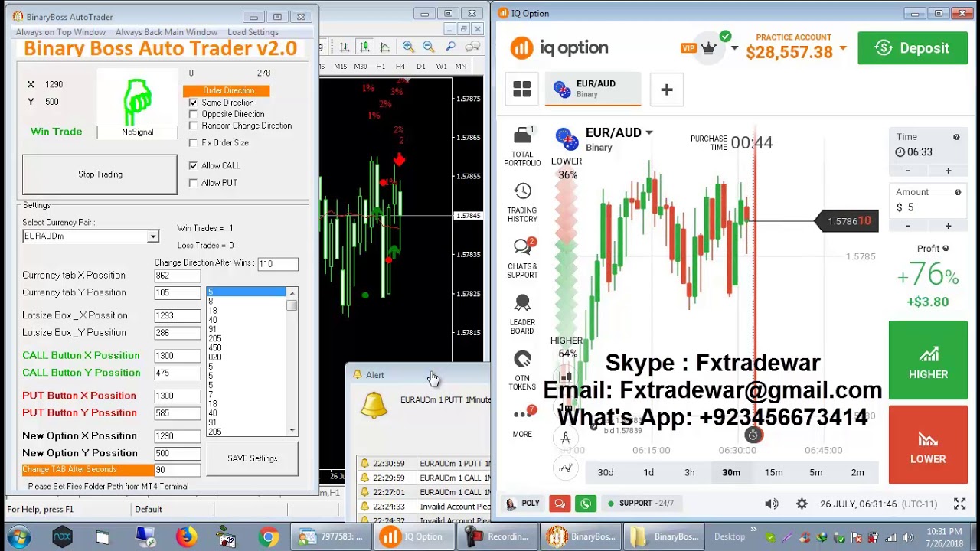Image resolution: width=980 pixels, height=551 pixels.
Task: Enable Opposite Direction checkbox
Action: coord(193,114)
